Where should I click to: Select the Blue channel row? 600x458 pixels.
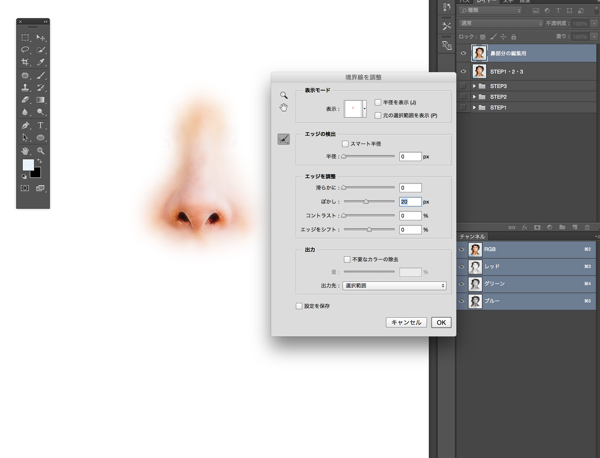click(x=527, y=301)
